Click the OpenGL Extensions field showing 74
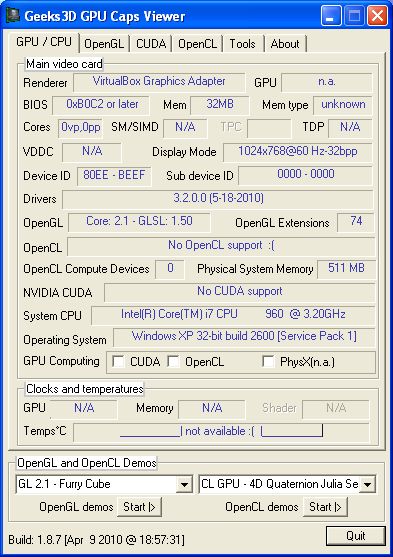Screen dimensions: 393x557 [356, 222]
